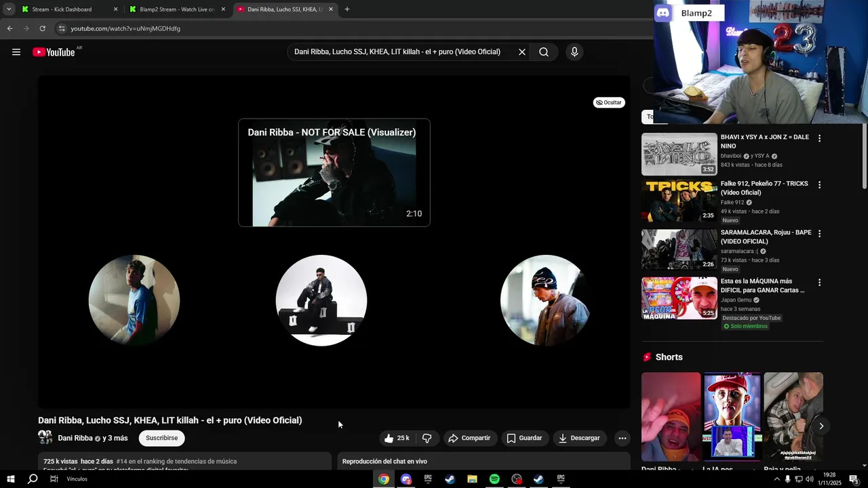
Task: Click the YouTube logo
Action: click(54, 52)
